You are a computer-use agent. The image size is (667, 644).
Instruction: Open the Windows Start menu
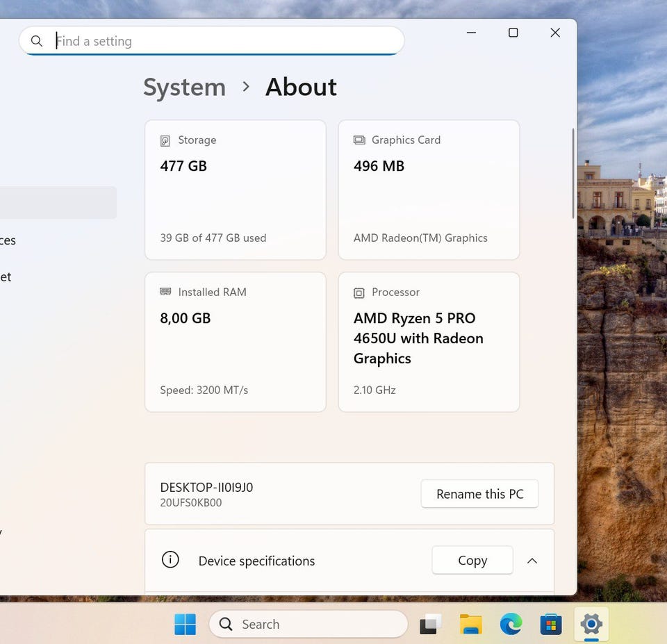[185, 624]
